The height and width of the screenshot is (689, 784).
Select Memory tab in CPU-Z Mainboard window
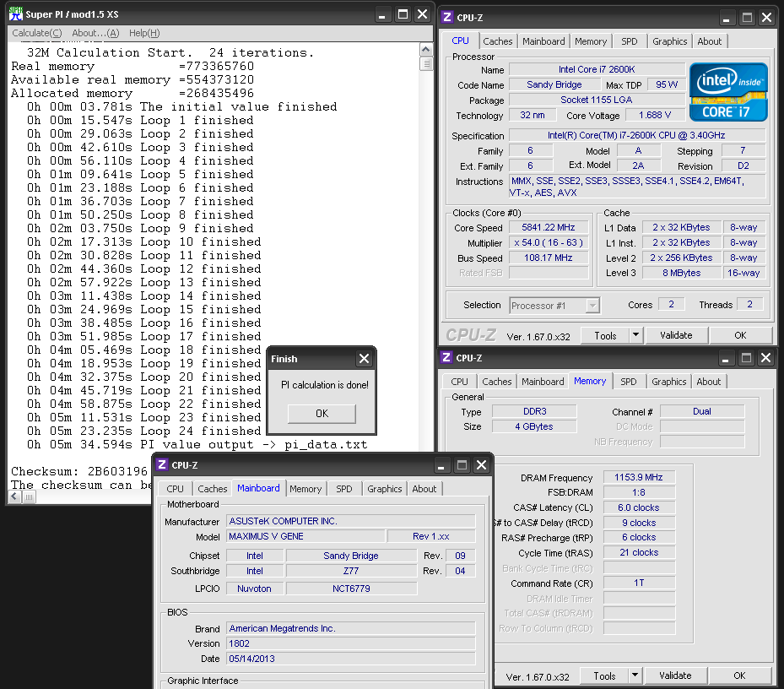click(305, 489)
